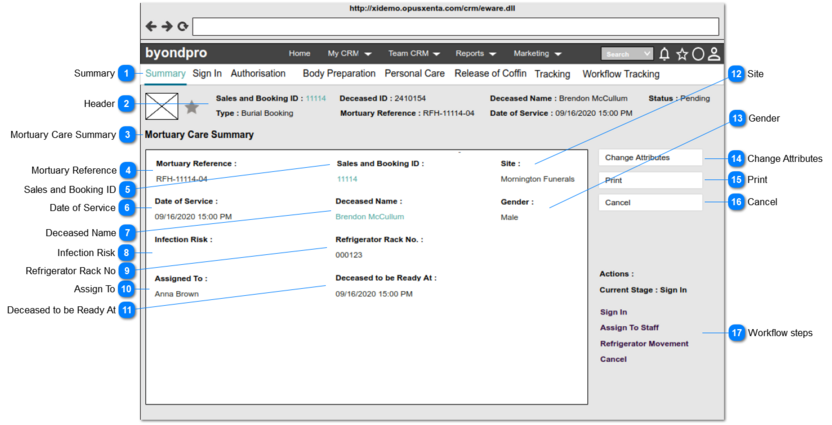
Task: Click the Infection Risk label
Action: tap(183, 240)
